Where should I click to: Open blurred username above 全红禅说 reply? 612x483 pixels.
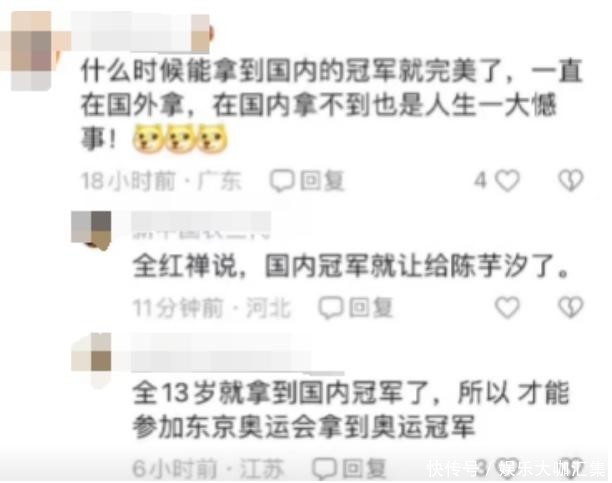(x=201, y=224)
